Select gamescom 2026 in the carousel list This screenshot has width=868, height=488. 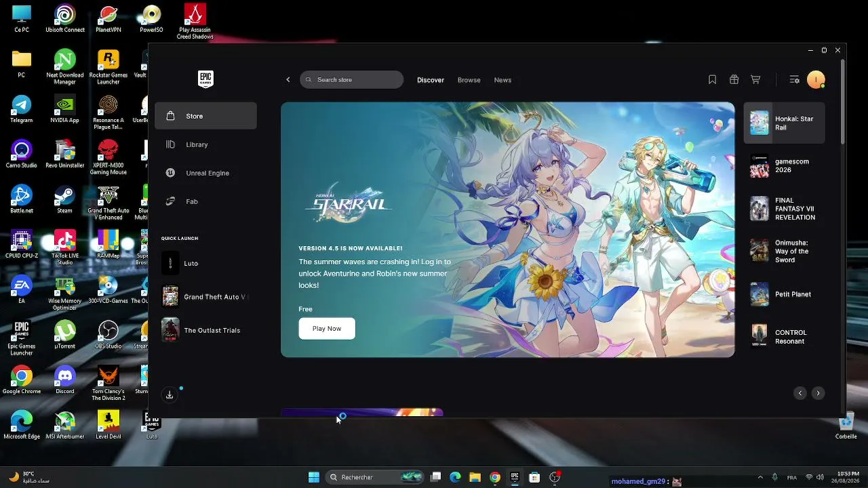(x=785, y=166)
